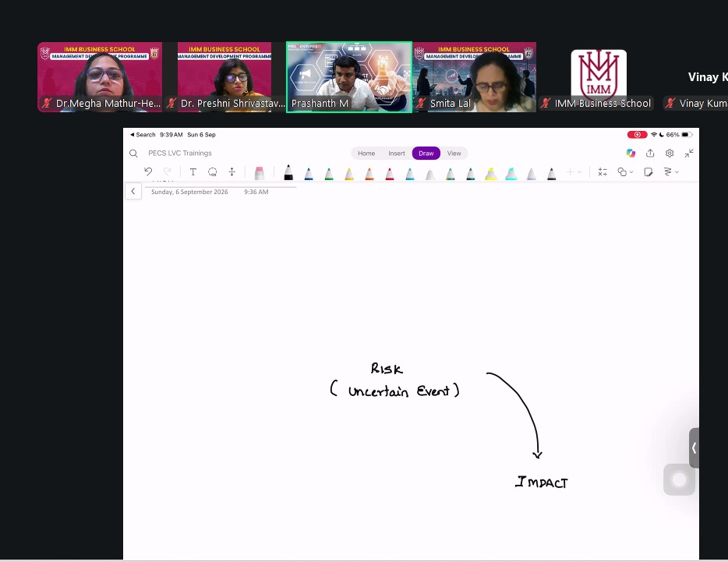Select the Lasso select tool
The image size is (728, 562).
point(213,171)
